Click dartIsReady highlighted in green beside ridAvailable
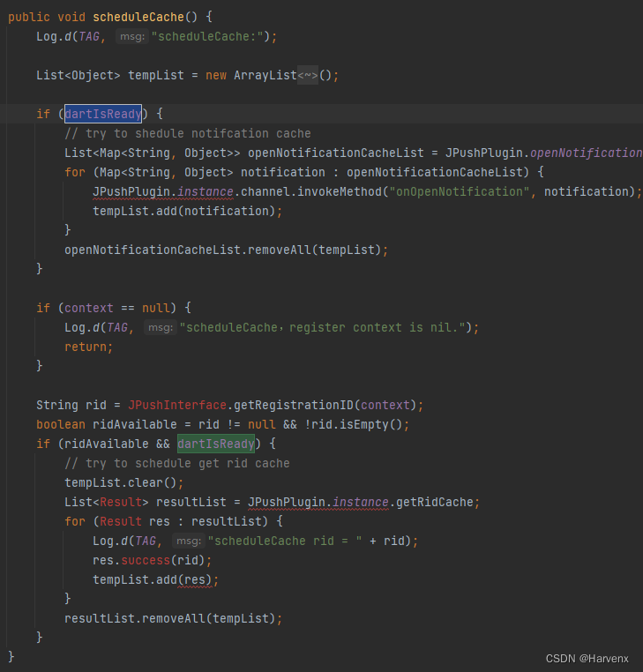 pos(216,444)
